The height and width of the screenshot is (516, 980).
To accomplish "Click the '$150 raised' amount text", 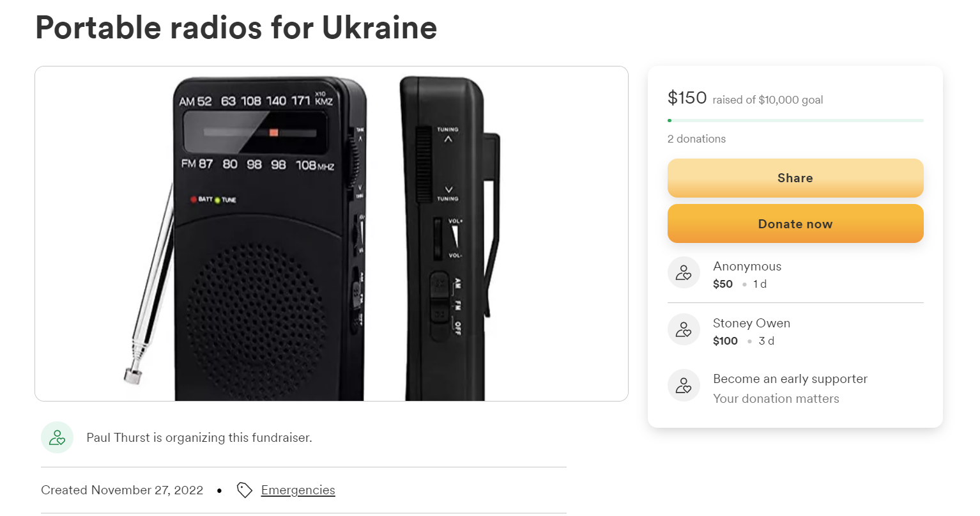I will pyautogui.click(x=687, y=98).
